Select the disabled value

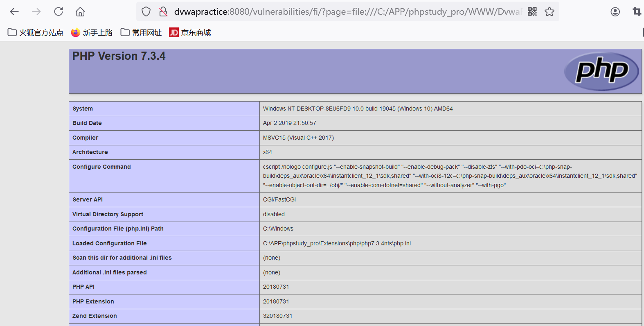coord(274,214)
